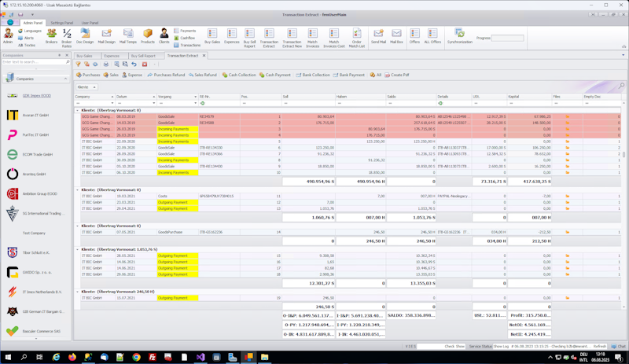
Task: Open Chat from status bar
Action: tap(618, 346)
